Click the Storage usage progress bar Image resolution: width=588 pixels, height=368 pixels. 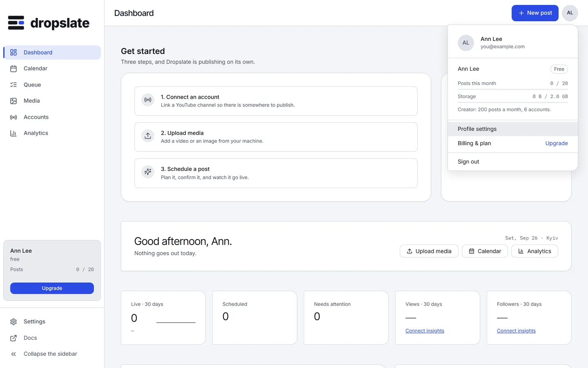pyautogui.click(x=513, y=102)
